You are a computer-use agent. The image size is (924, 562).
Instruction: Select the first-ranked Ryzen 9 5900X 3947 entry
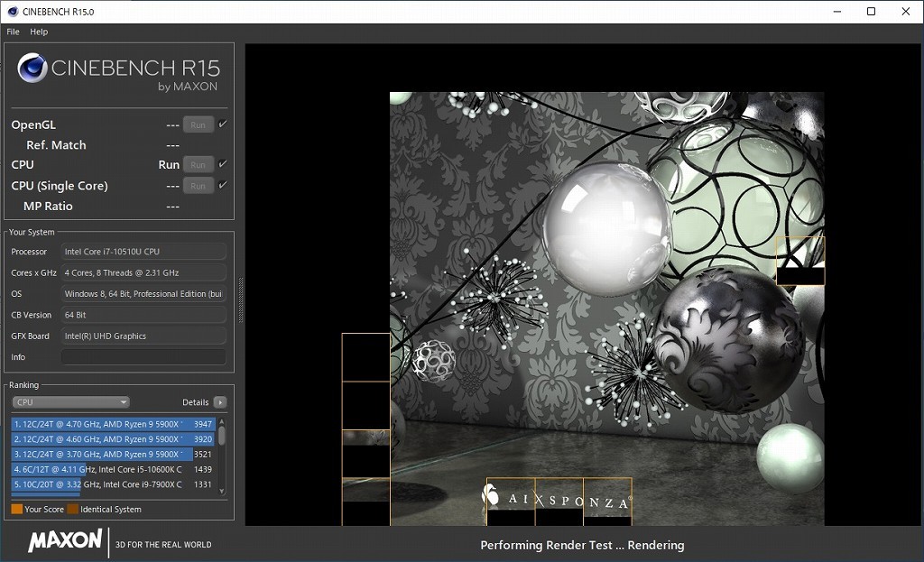pyautogui.click(x=99, y=424)
